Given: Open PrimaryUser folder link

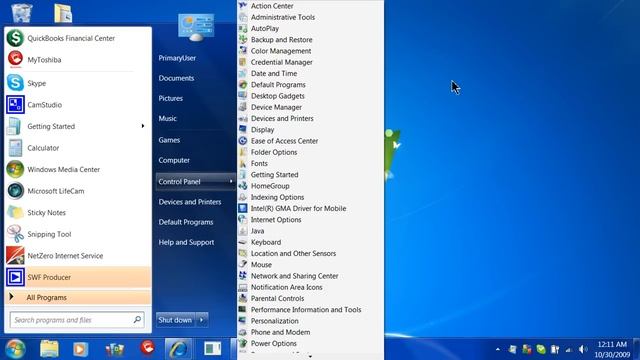Looking at the screenshot, I should pos(177,58).
